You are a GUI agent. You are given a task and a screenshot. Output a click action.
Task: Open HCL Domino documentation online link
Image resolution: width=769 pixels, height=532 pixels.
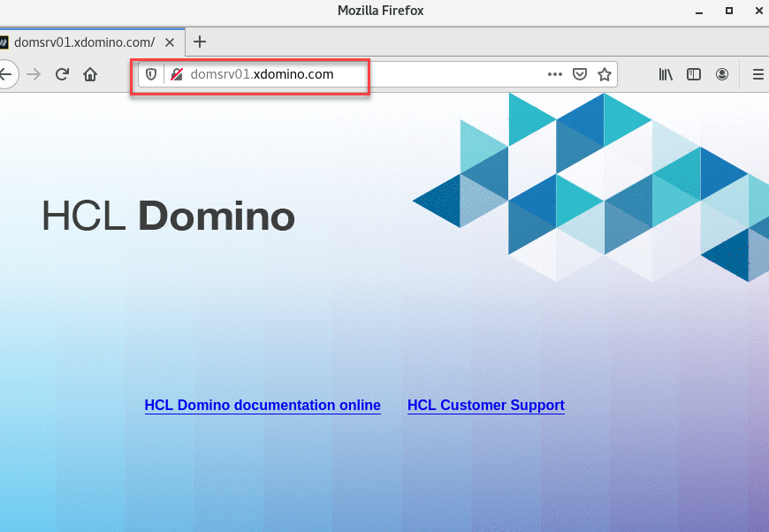click(263, 405)
